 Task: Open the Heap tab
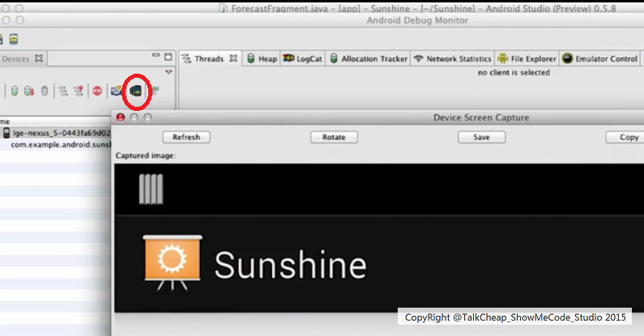click(262, 58)
